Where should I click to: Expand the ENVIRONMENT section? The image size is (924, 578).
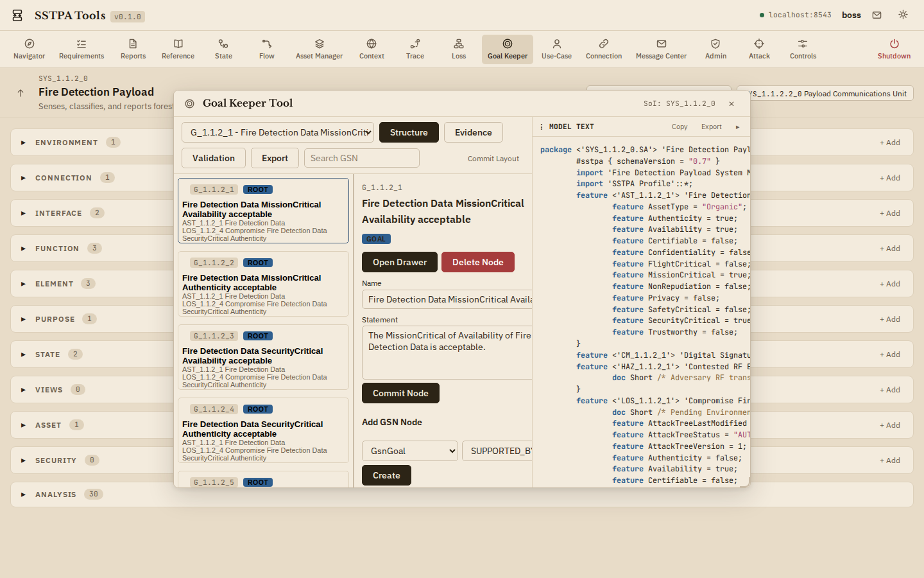[23, 143]
